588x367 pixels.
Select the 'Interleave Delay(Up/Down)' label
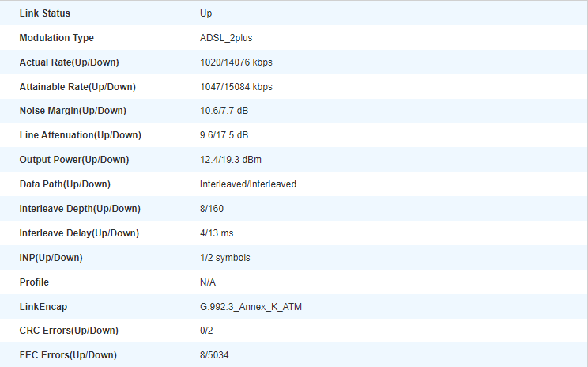coord(79,233)
